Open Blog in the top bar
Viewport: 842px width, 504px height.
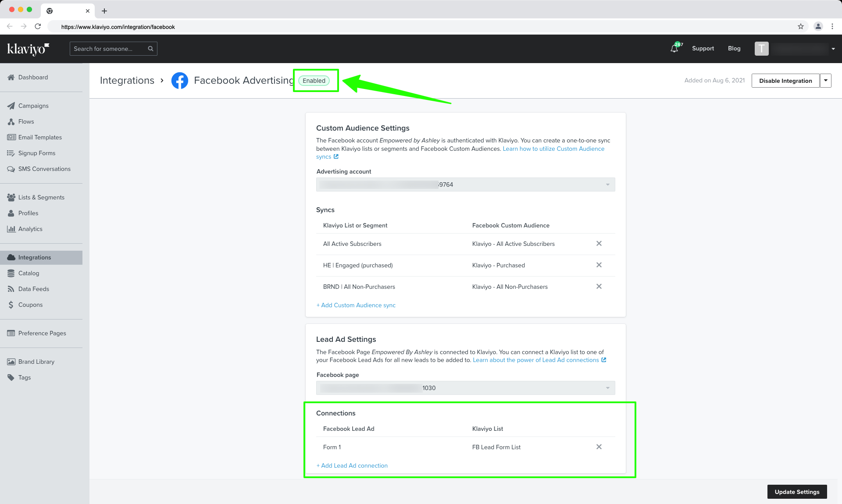coord(734,49)
